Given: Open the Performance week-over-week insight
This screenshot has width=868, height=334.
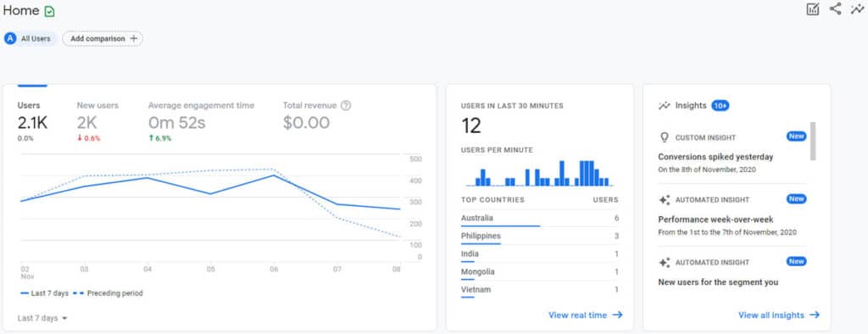Looking at the screenshot, I should click(x=715, y=220).
